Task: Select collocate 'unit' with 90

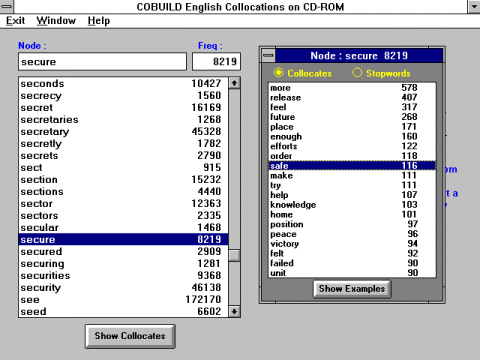Action: [352, 273]
